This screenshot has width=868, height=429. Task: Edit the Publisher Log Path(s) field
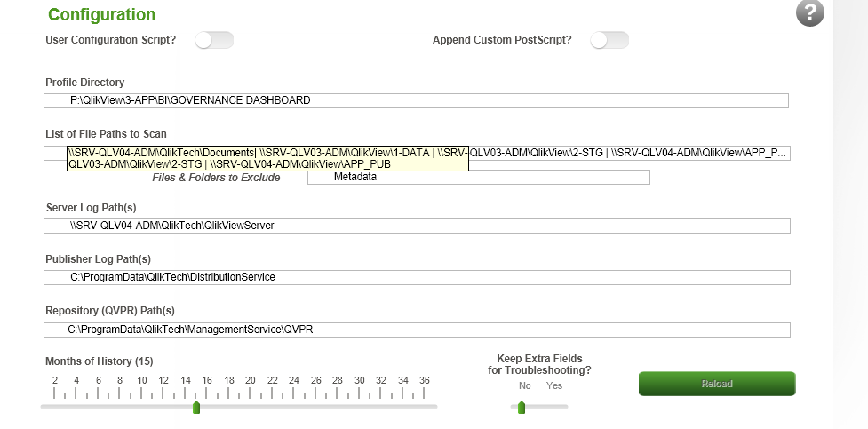(416, 277)
